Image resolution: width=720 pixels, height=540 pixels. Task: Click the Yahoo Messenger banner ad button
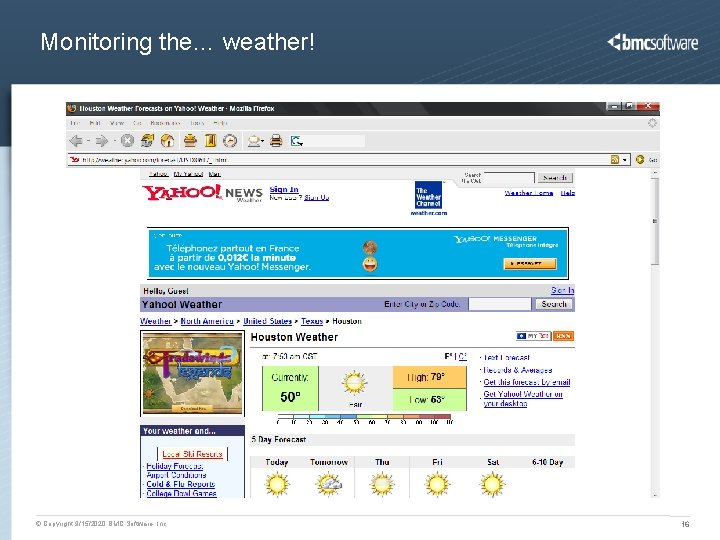coord(530,264)
